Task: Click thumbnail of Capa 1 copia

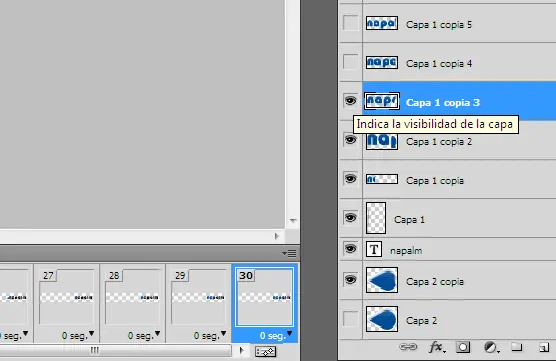Action: [x=382, y=179]
